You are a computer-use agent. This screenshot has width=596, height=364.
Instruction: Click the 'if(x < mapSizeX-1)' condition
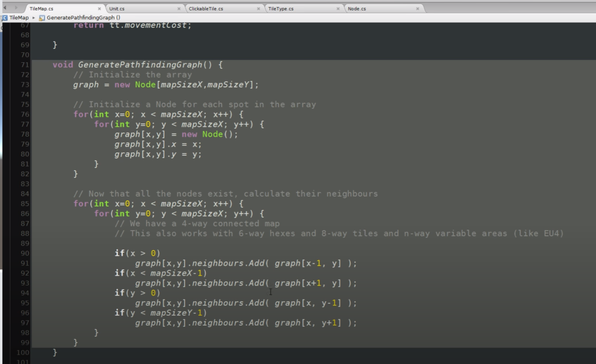(x=161, y=273)
